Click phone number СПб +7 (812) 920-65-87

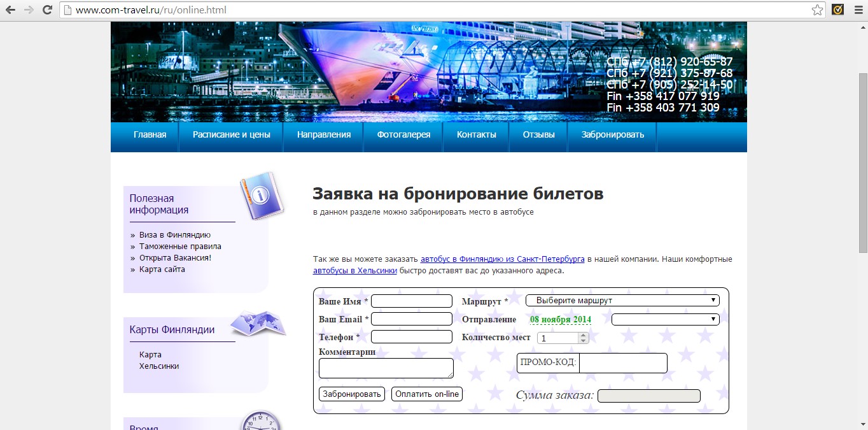coord(669,62)
